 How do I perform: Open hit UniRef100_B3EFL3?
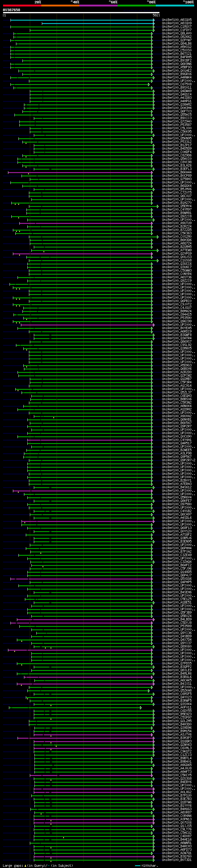(177, 169)
